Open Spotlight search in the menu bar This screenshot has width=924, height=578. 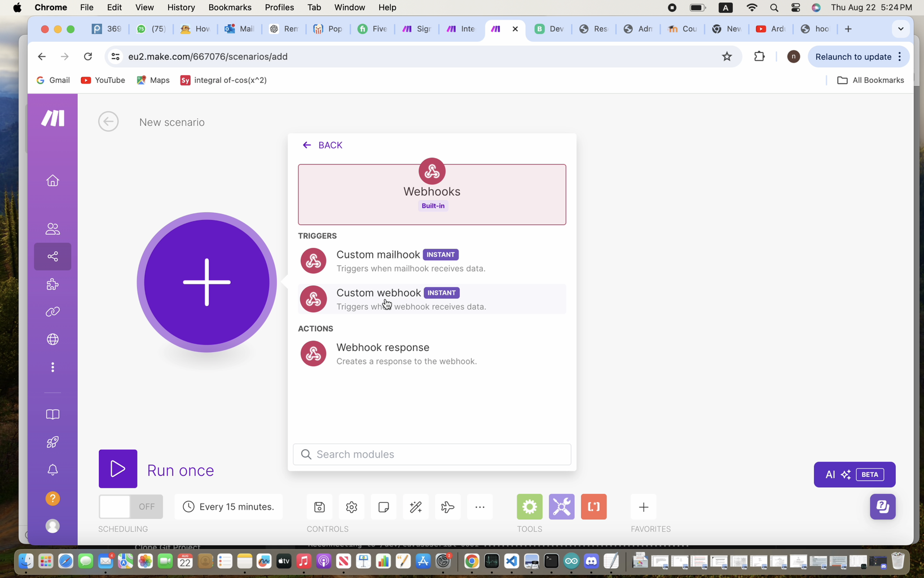pos(774,7)
